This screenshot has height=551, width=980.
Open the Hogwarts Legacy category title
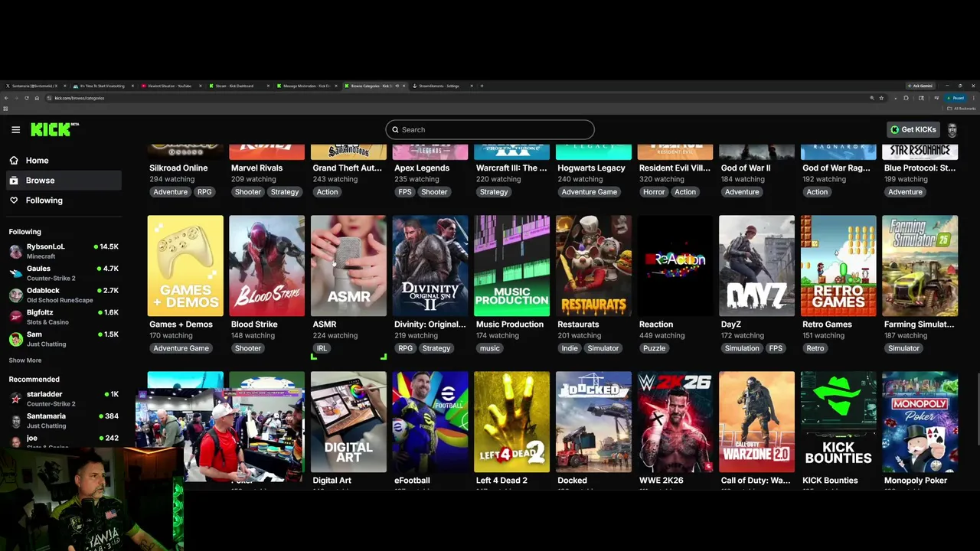(x=591, y=168)
